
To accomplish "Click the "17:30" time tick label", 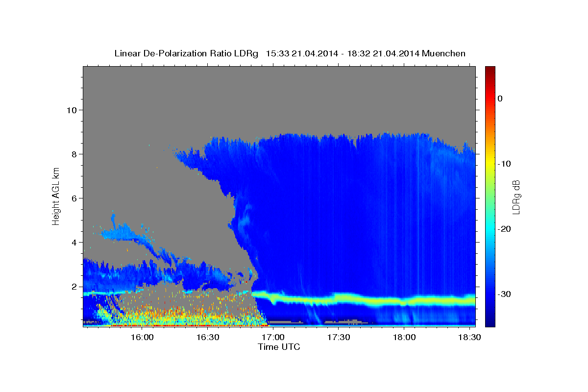I will [x=339, y=338].
